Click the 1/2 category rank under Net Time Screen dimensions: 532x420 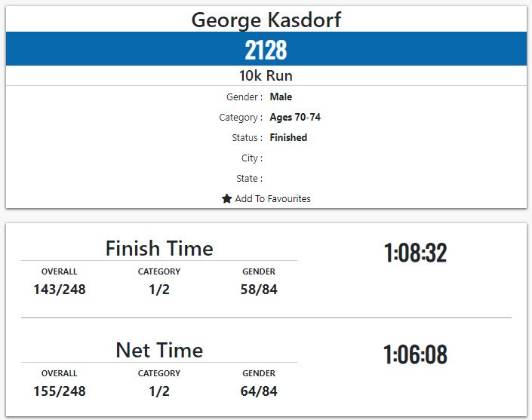pos(159,391)
